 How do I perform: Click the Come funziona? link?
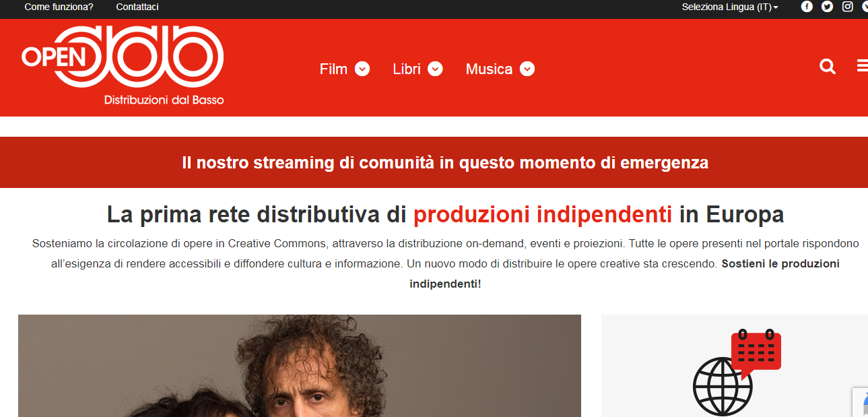[x=59, y=7]
